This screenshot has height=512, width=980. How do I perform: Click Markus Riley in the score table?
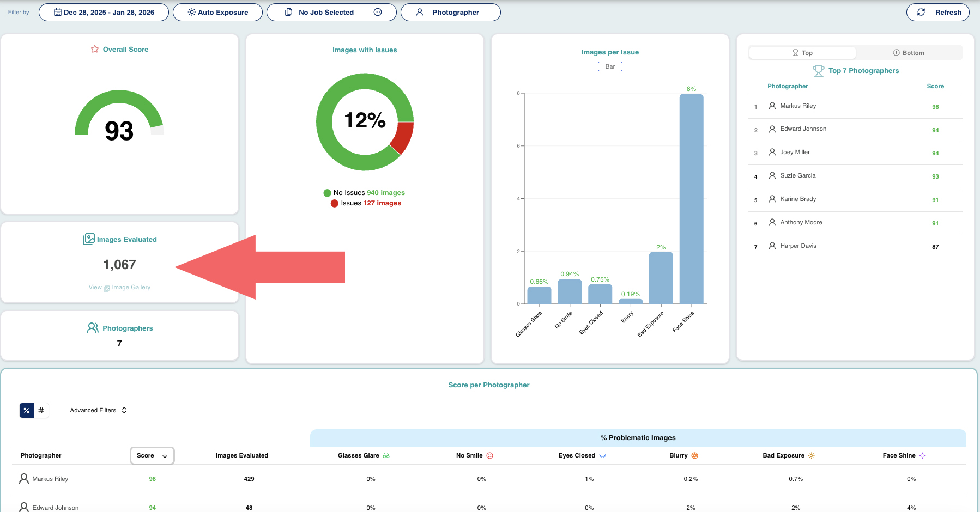coord(50,479)
